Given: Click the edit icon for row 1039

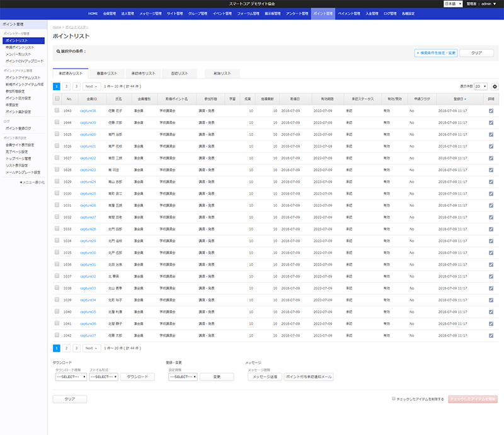Looking at the screenshot, I should (x=491, y=299).
